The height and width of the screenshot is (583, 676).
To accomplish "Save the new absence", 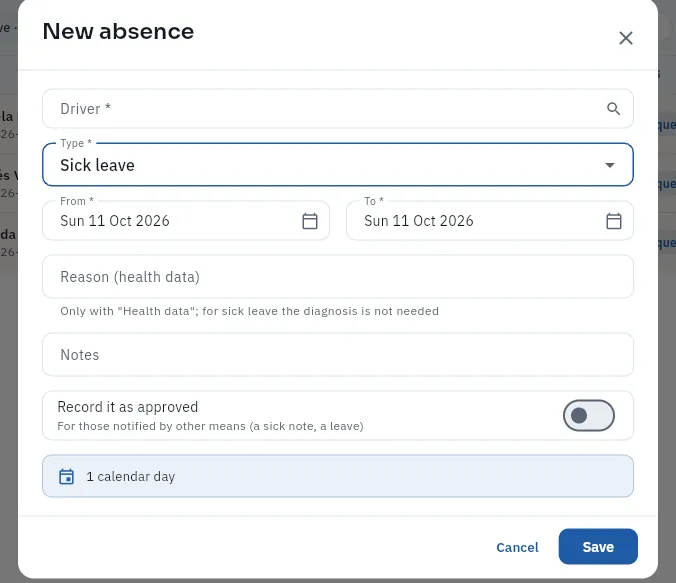I will click(x=598, y=547).
